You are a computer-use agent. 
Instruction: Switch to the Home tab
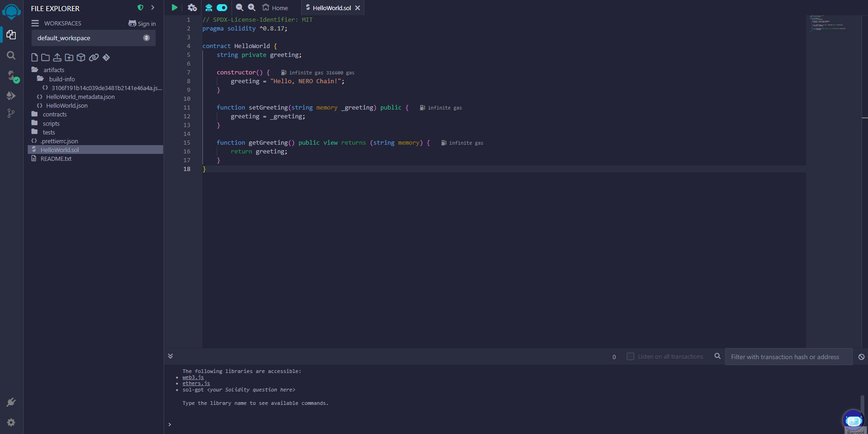point(275,8)
